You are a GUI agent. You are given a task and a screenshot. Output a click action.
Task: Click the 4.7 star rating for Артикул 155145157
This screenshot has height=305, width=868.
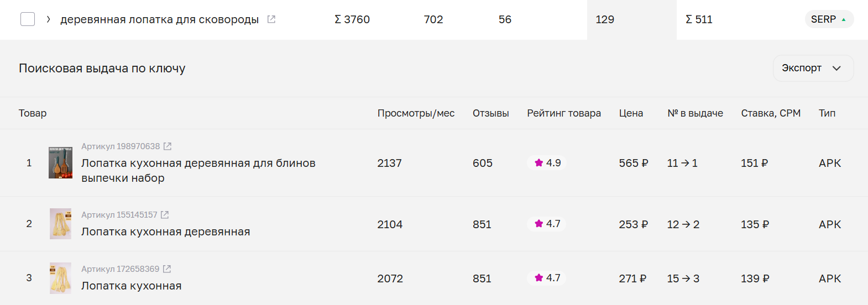(x=547, y=224)
